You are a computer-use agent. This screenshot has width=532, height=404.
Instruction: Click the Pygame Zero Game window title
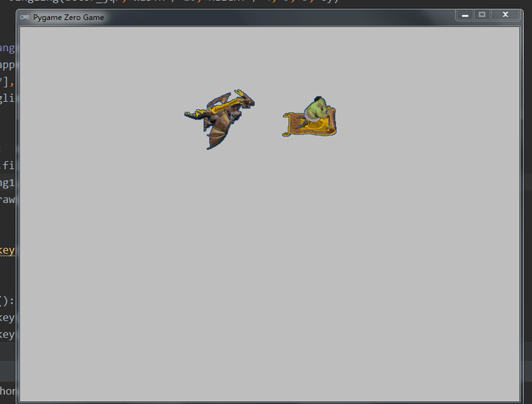69,17
